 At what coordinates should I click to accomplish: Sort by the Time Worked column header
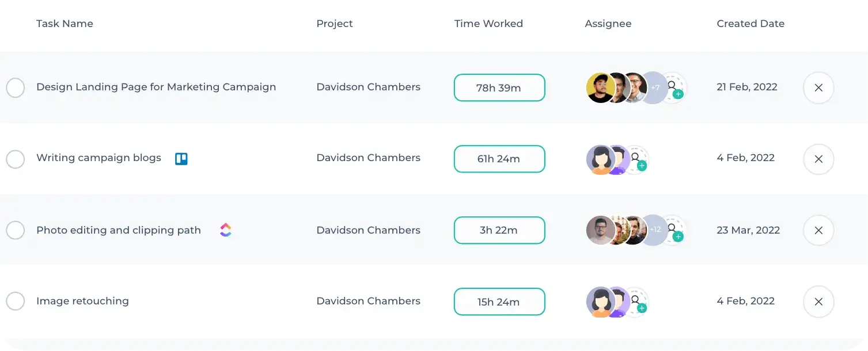click(x=488, y=24)
